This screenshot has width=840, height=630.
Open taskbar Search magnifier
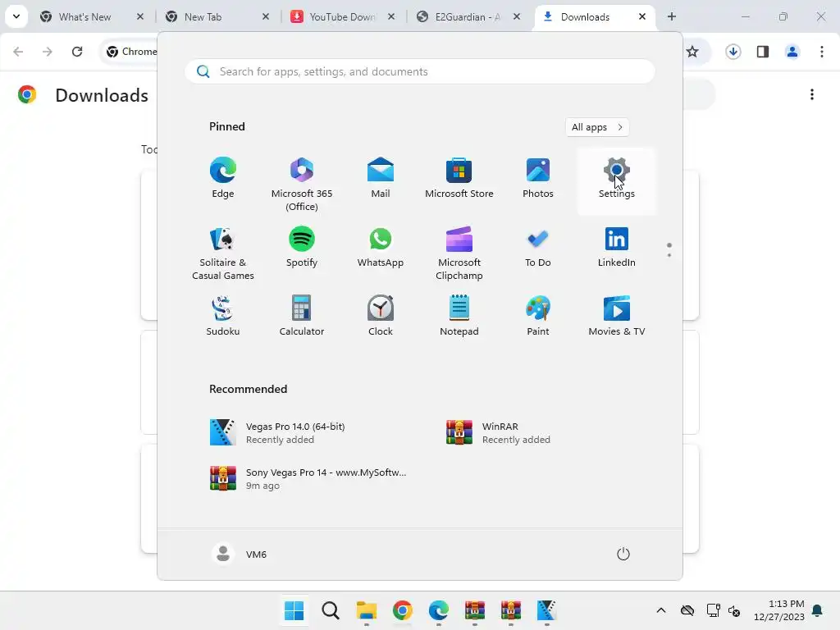point(331,610)
